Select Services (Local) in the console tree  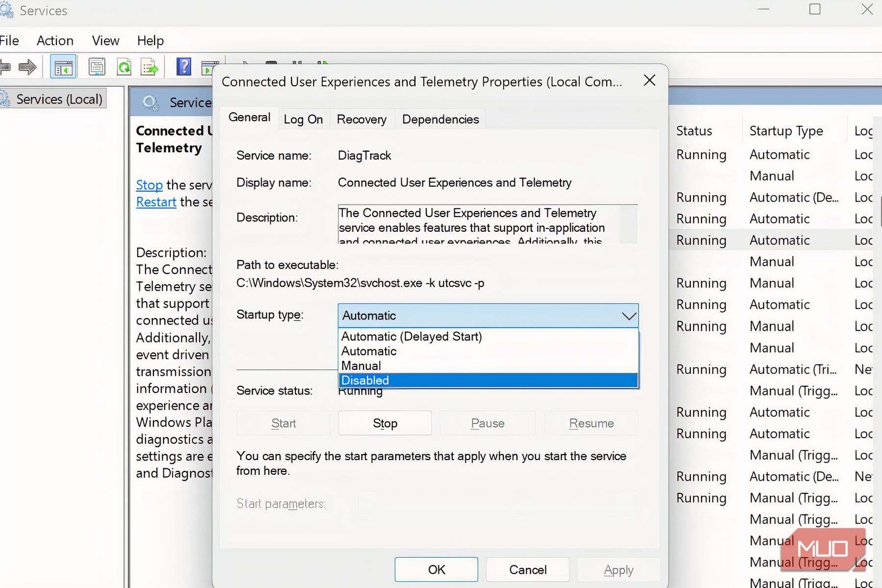(x=59, y=99)
